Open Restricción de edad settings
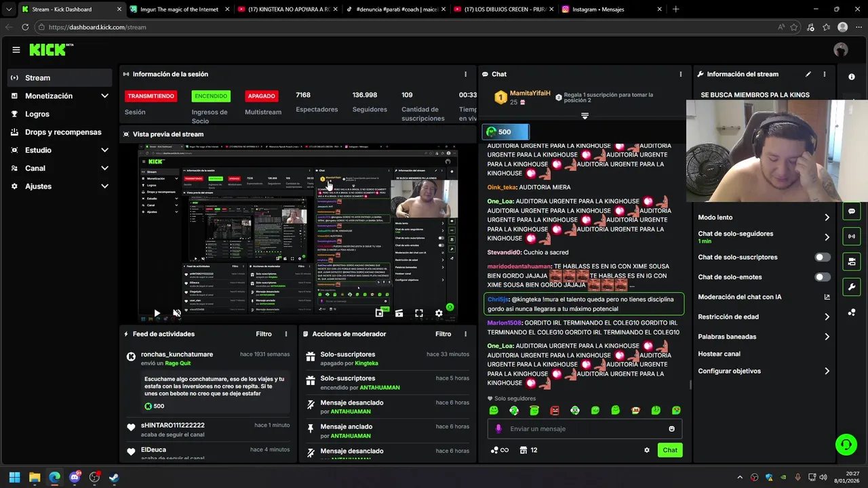 click(764, 317)
